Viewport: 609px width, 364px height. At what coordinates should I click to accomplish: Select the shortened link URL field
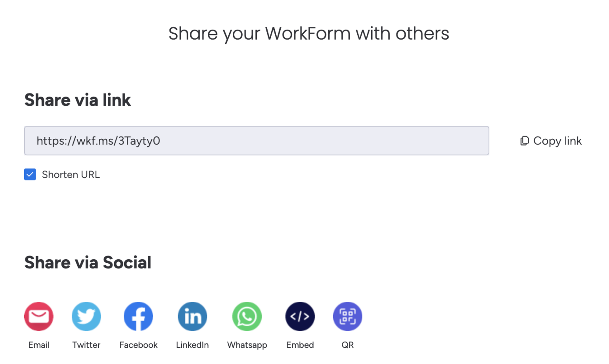(257, 140)
